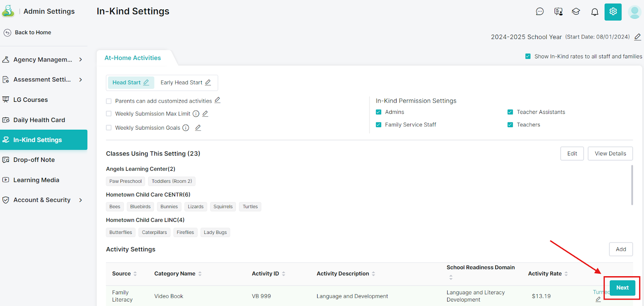The width and height of the screenshot is (644, 306).
Task: Sort by Activity Rate column
Action: pyautogui.click(x=566, y=274)
